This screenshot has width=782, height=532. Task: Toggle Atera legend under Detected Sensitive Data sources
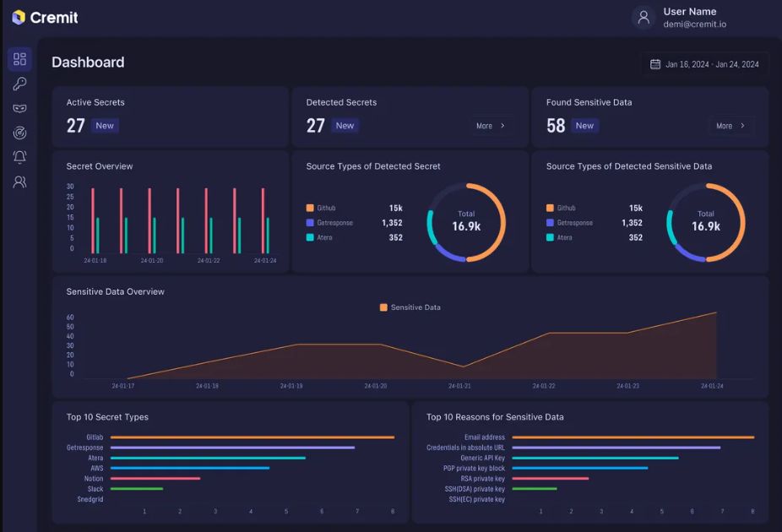click(x=559, y=237)
